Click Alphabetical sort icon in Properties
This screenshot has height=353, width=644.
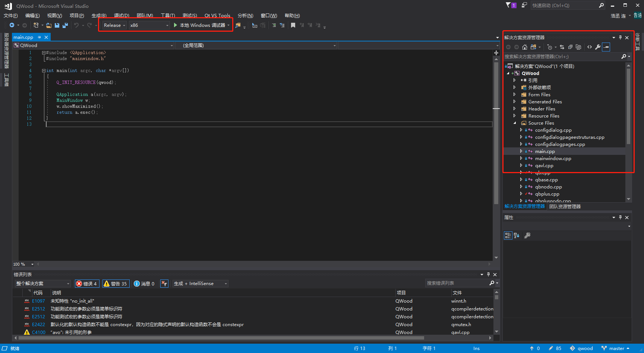(517, 235)
